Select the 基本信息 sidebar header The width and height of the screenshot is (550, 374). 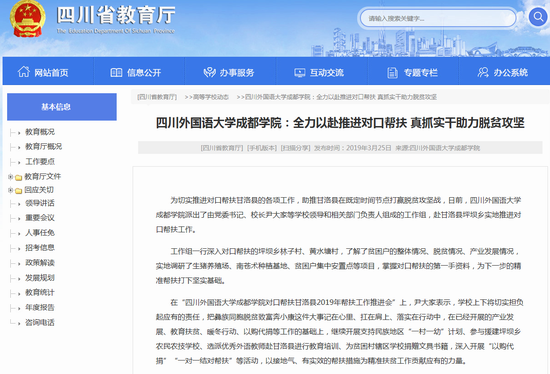tap(62, 107)
